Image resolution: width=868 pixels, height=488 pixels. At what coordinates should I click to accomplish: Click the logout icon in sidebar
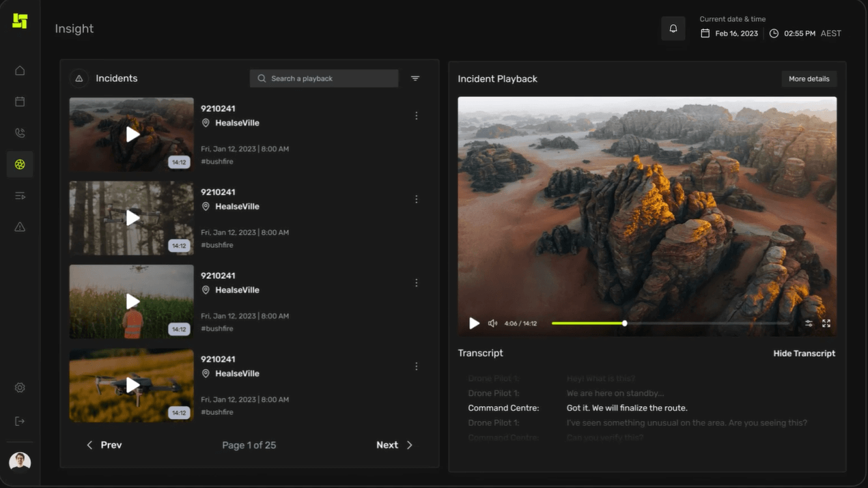pos(20,421)
